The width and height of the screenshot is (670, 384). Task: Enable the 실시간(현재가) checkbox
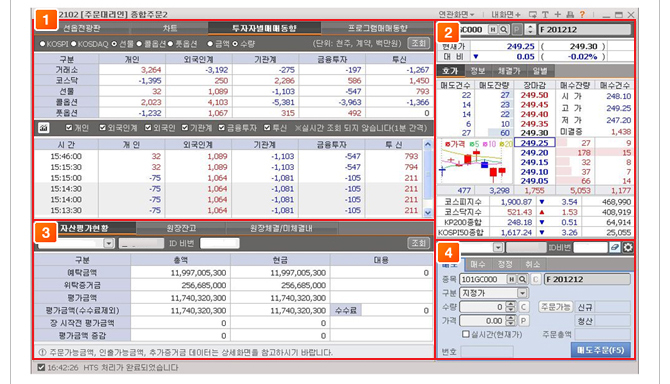pyautogui.click(x=466, y=334)
